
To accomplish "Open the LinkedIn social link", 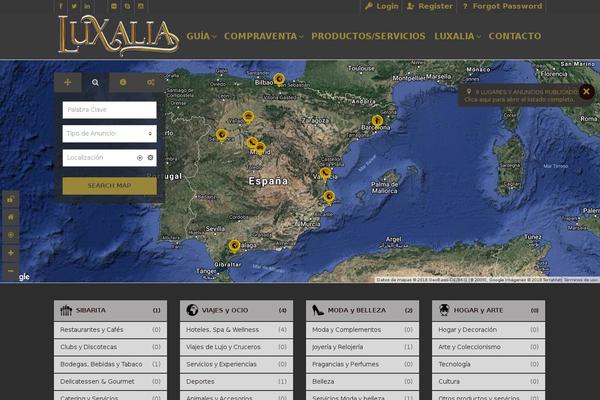I will [87, 6].
